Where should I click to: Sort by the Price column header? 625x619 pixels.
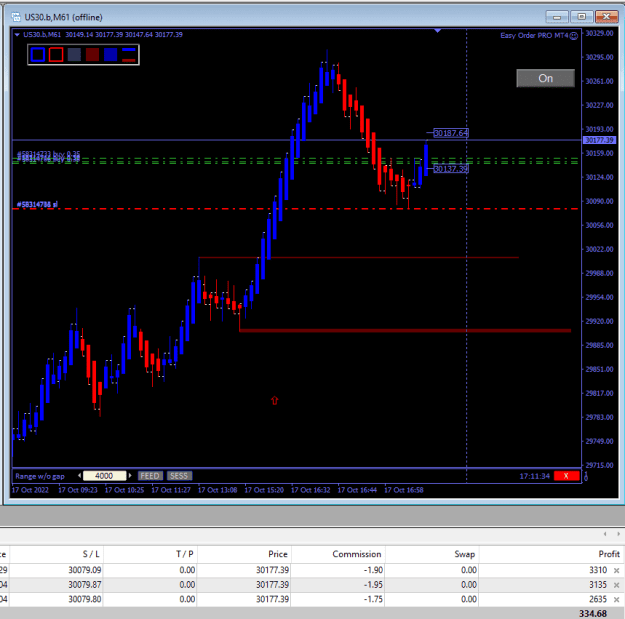point(278,554)
